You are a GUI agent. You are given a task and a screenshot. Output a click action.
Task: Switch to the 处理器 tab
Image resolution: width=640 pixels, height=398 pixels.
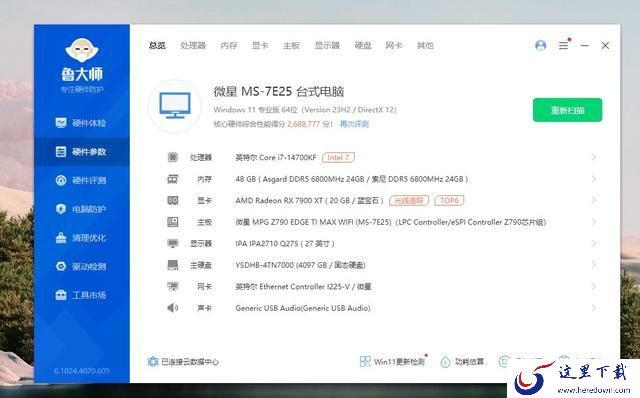pos(193,45)
